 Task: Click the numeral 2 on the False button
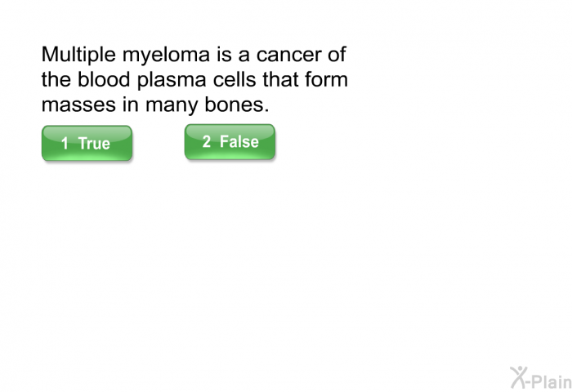(x=207, y=141)
